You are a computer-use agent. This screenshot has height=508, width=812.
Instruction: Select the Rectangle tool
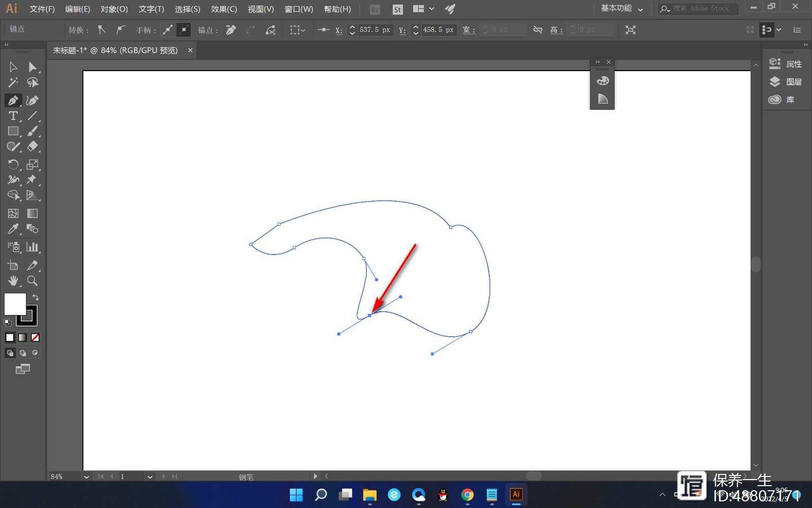13,131
